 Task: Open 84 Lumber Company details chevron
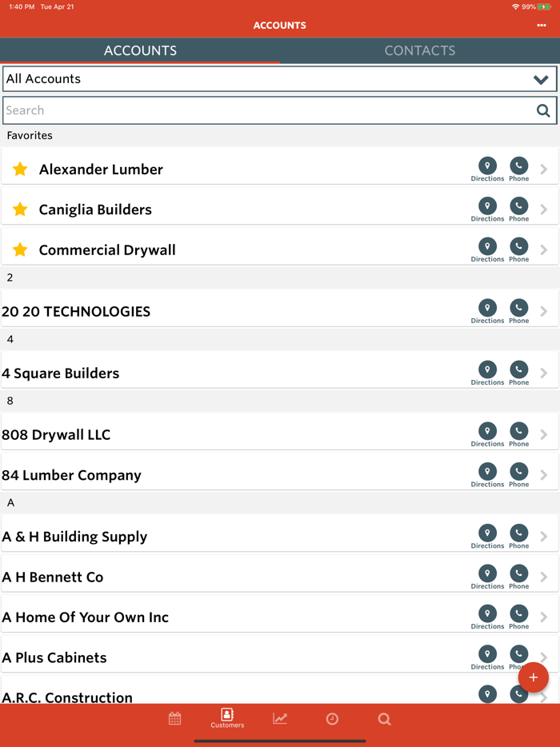tap(544, 475)
